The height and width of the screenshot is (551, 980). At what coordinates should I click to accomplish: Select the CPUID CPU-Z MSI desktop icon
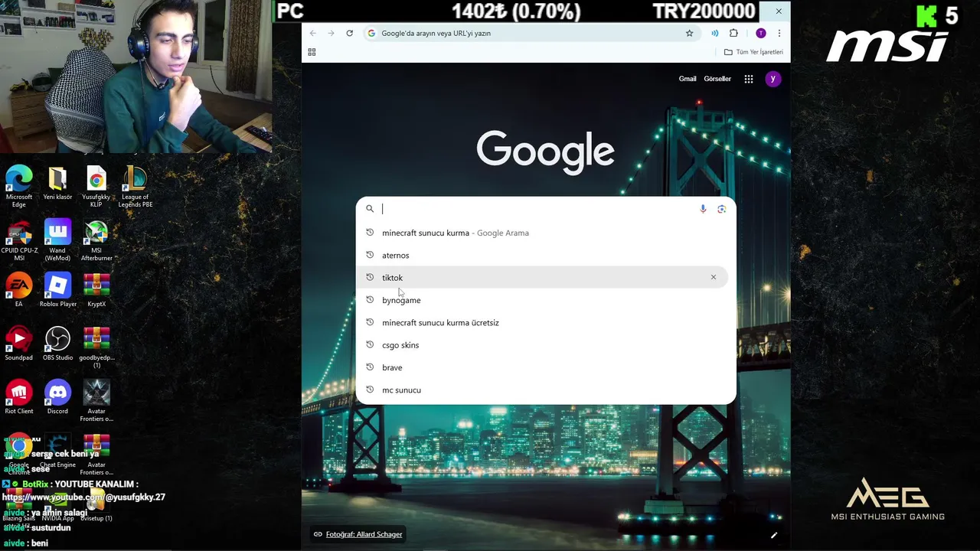click(19, 240)
